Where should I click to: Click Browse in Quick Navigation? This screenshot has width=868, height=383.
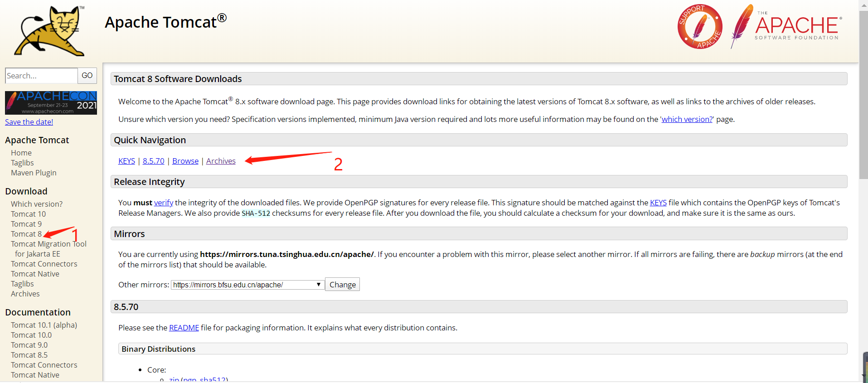point(185,161)
